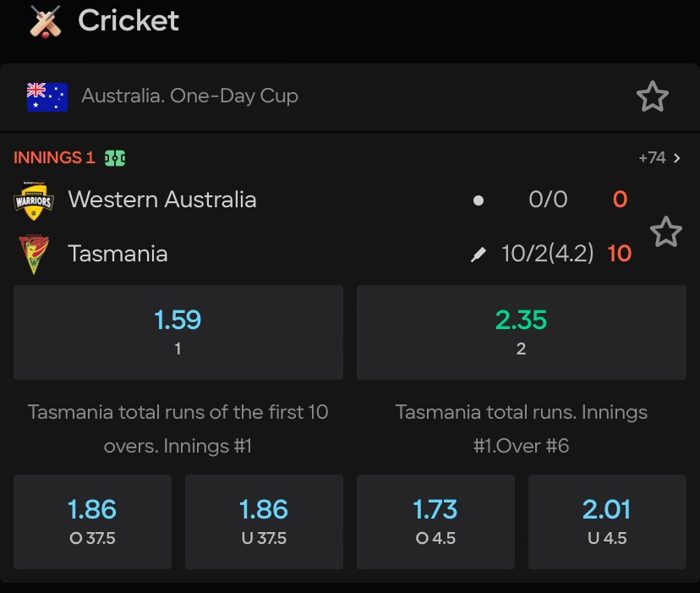Screen dimensions: 700x593
Task: Select the Tasmania Tigers team crest
Action: point(34,252)
